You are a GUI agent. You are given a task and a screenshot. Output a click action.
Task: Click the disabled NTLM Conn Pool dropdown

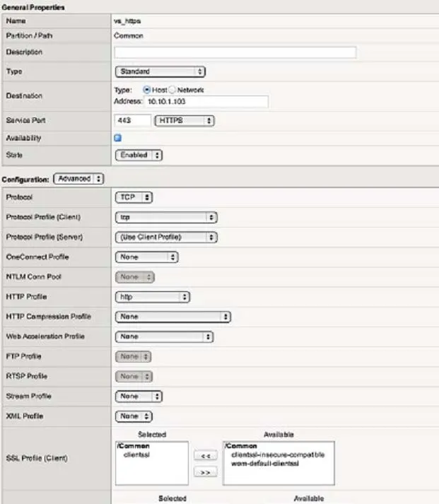[x=134, y=277]
